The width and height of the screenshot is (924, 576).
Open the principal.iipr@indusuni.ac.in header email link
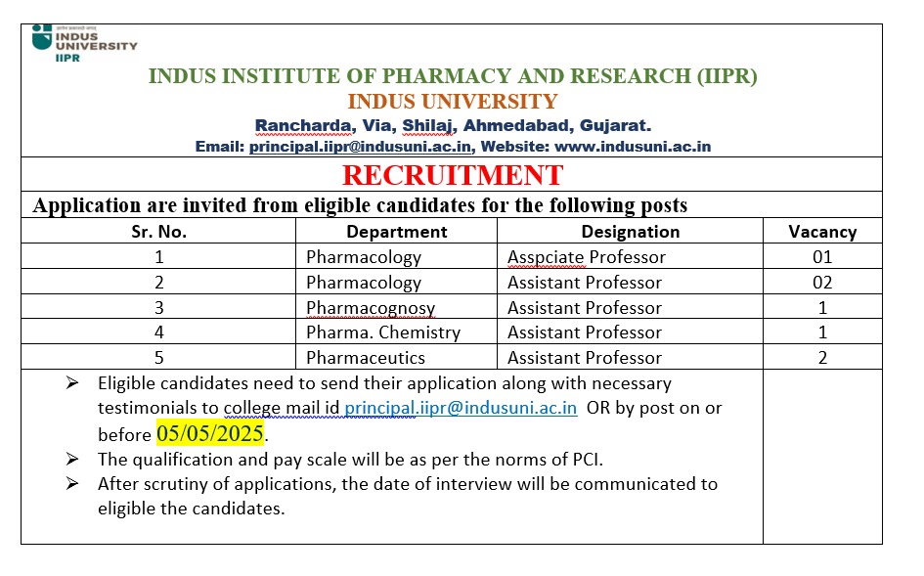click(x=360, y=147)
